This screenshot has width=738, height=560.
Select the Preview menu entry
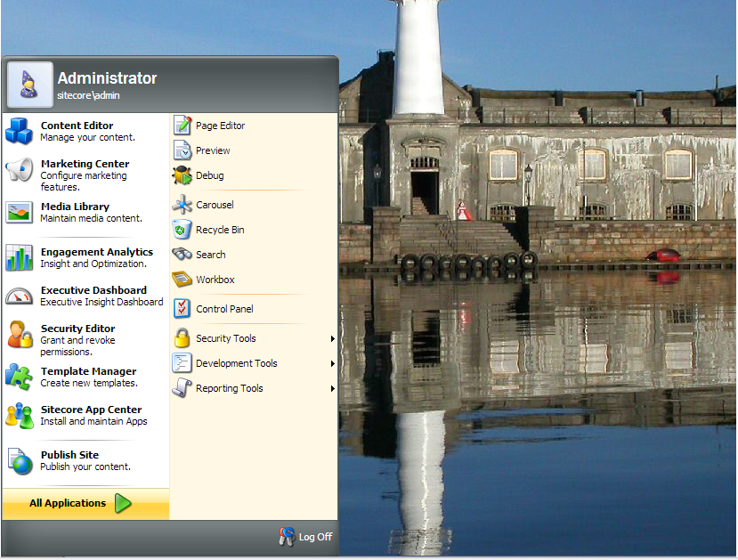click(213, 150)
